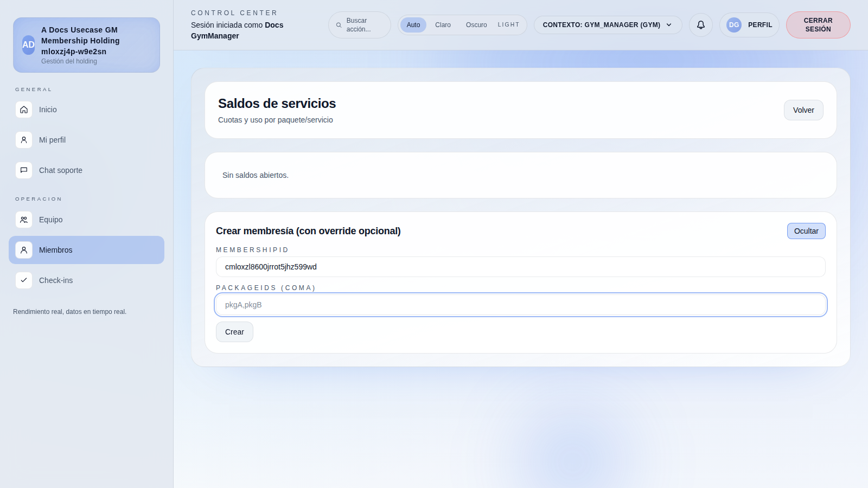Select the Equipo people icon
Screen dimensions: 868x488
pyautogui.click(x=24, y=220)
